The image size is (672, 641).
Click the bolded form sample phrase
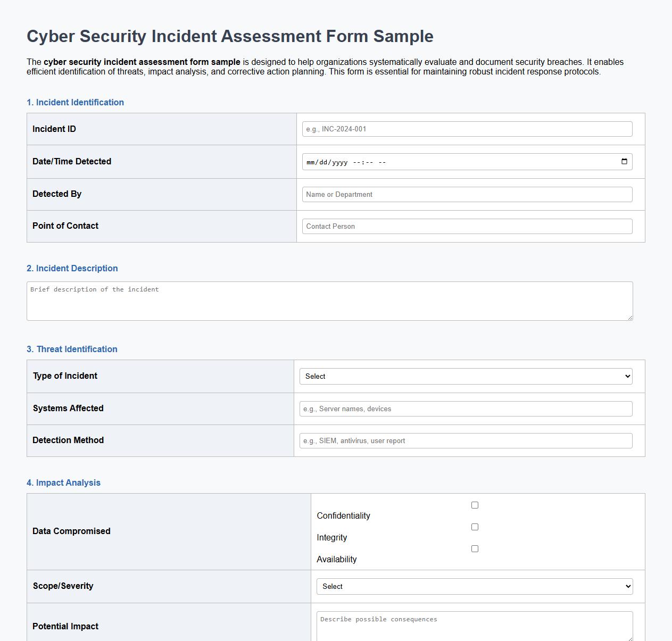[142, 62]
